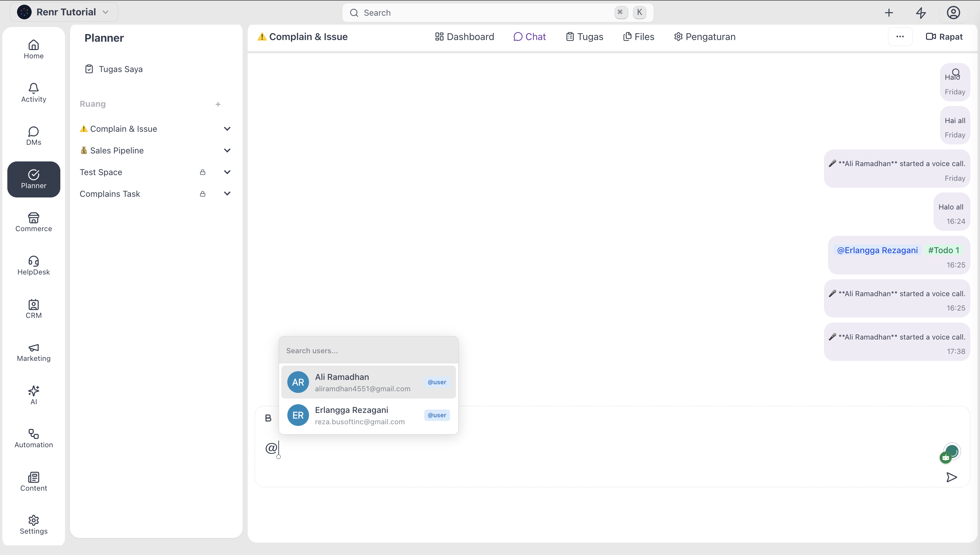Viewport: 980px width, 555px height.
Task: Open the Home section in sidebar
Action: pyautogui.click(x=34, y=50)
